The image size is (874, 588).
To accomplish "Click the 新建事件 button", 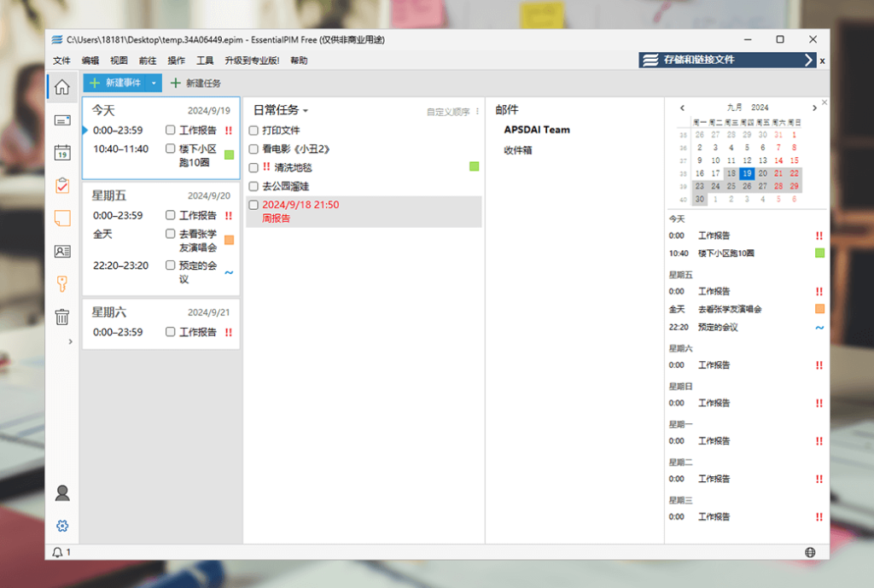I will coord(115,83).
